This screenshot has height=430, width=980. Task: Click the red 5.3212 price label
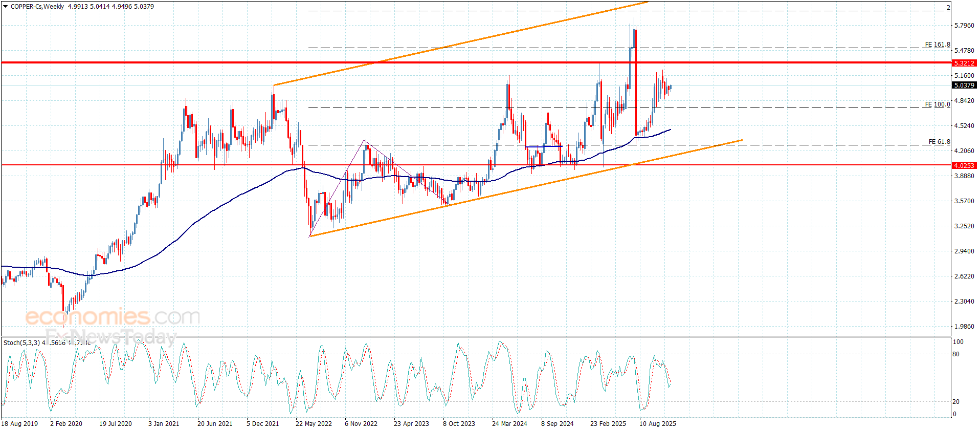tap(964, 63)
